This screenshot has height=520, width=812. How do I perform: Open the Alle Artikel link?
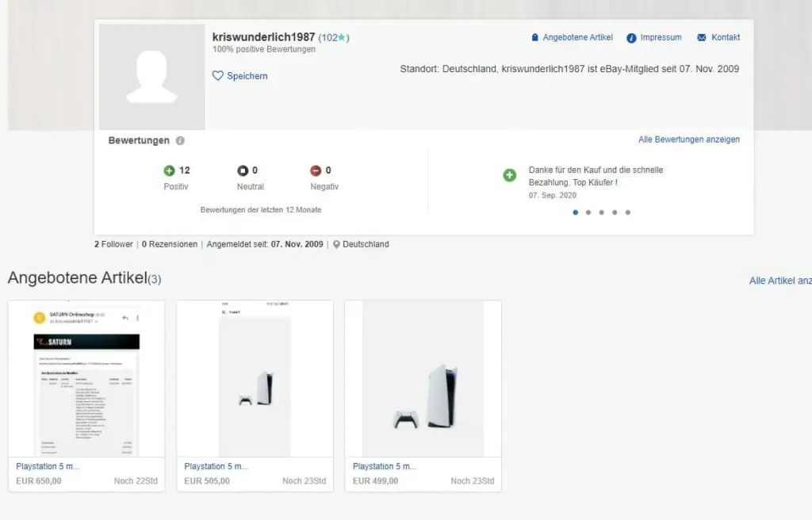779,281
